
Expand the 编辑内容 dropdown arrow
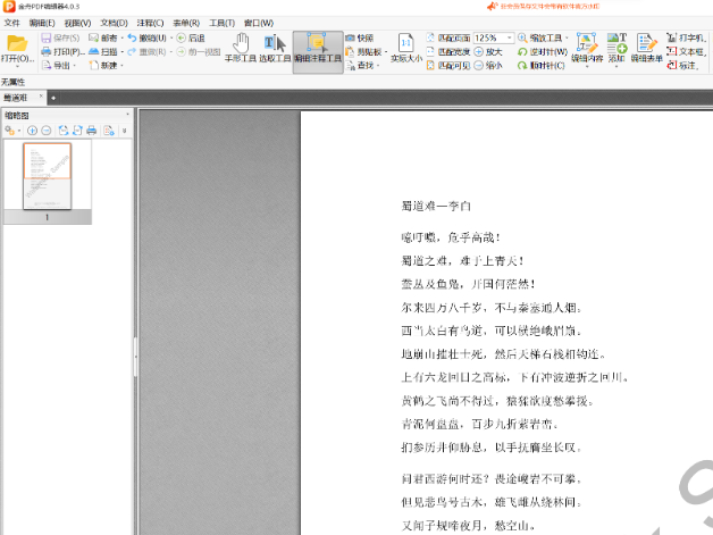pos(587,66)
